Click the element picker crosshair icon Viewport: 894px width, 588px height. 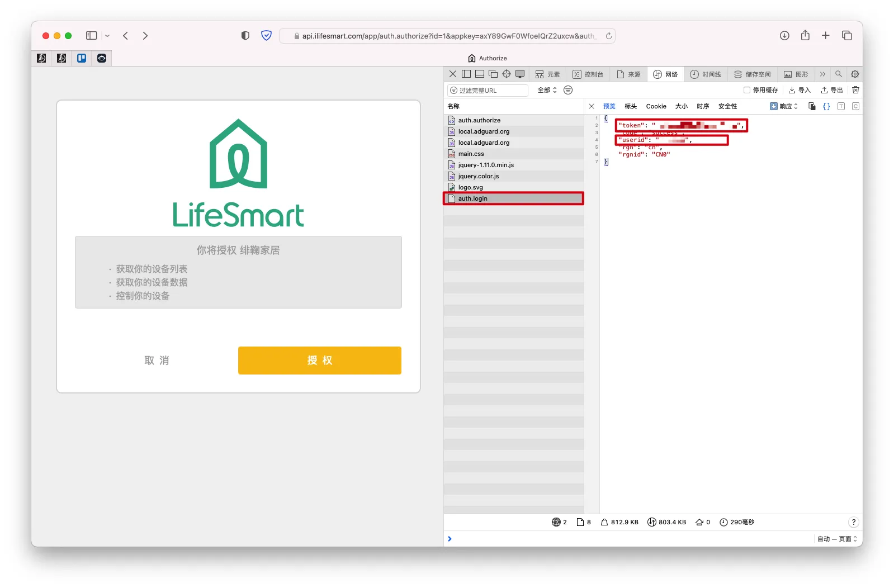click(506, 74)
